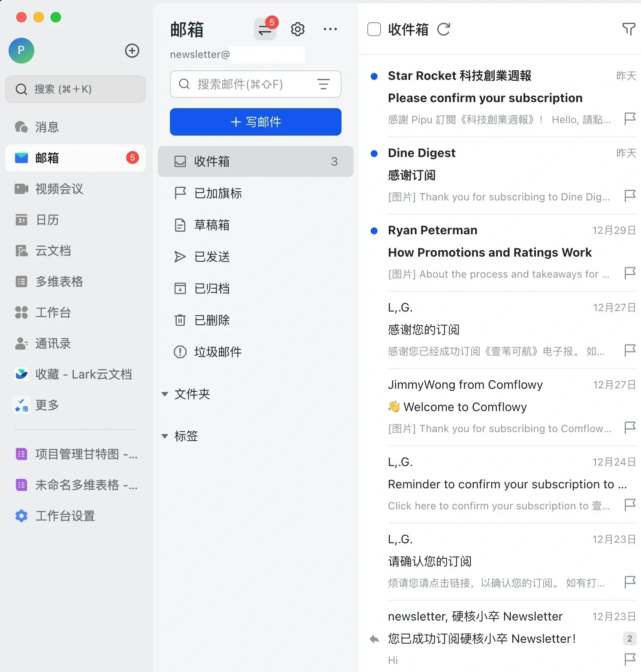Open 视频会议 in the sidebar

76,189
